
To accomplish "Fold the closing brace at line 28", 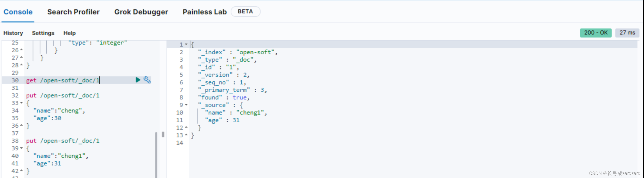I will [x=21, y=65].
